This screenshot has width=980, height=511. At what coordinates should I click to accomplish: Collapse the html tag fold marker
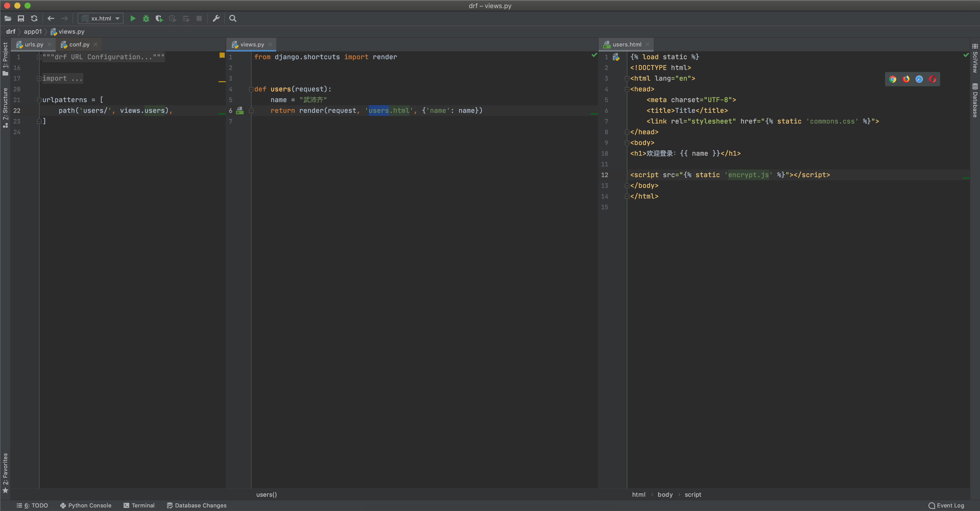click(627, 79)
